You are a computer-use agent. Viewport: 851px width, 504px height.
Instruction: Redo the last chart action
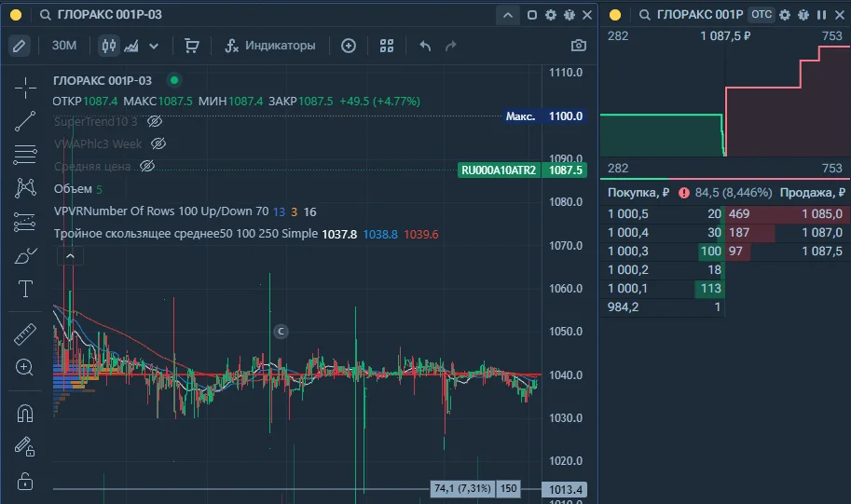[451, 46]
